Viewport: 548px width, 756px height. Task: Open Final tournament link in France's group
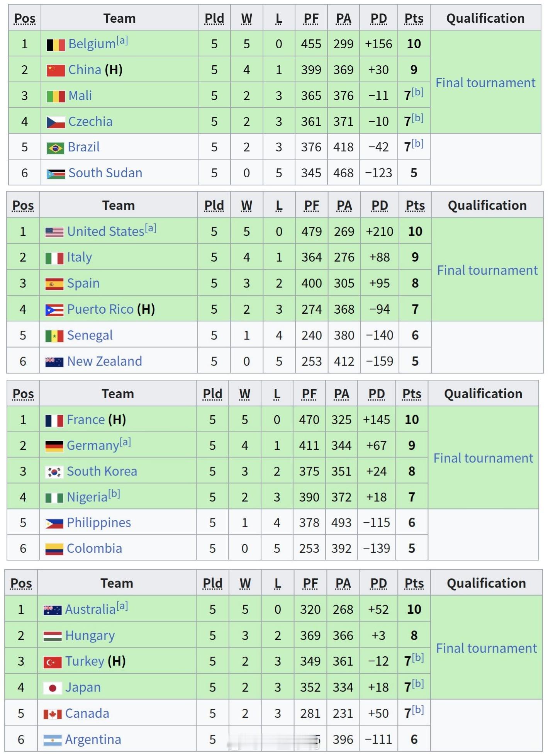(x=483, y=458)
